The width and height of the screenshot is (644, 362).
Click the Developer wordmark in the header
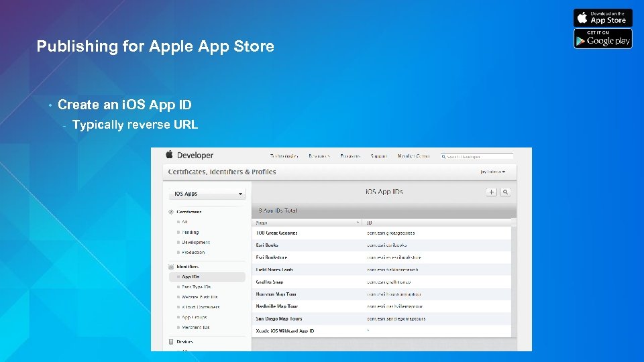tap(195, 155)
